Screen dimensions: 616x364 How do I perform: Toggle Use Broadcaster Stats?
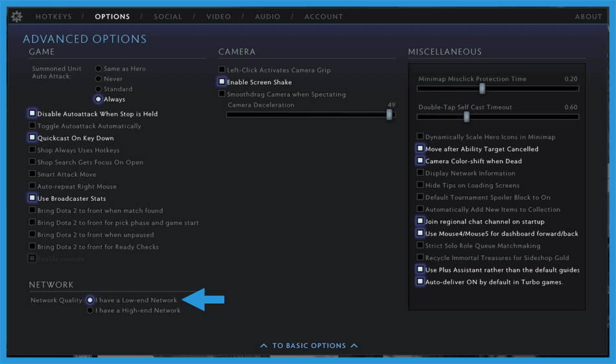pos(32,198)
